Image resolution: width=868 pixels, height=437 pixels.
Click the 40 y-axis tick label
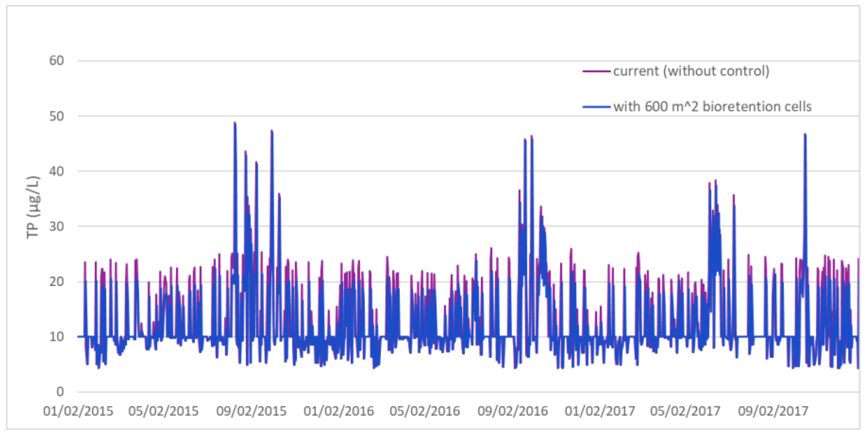[x=56, y=171]
